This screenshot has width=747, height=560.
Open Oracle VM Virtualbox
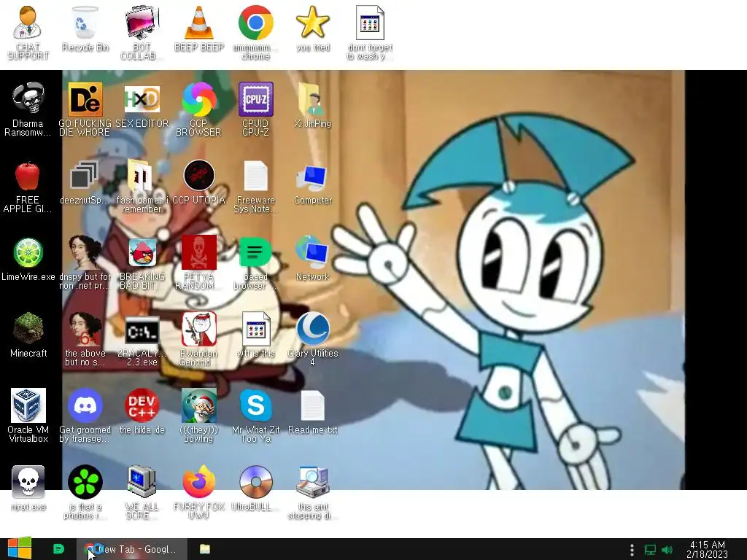click(x=28, y=416)
